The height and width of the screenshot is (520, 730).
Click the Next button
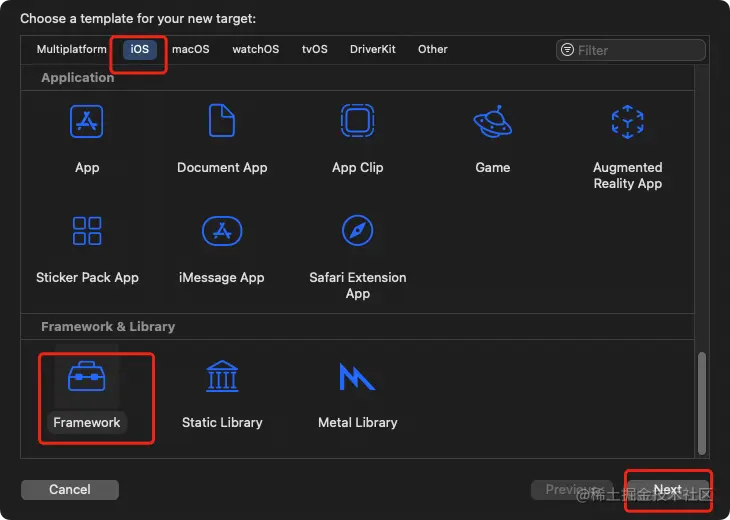click(668, 490)
